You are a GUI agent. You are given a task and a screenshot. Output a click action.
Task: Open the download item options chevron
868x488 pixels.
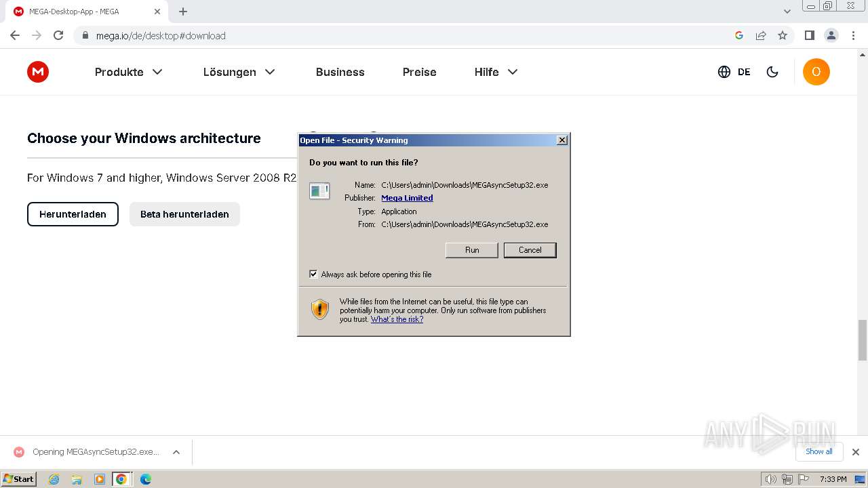click(176, 452)
